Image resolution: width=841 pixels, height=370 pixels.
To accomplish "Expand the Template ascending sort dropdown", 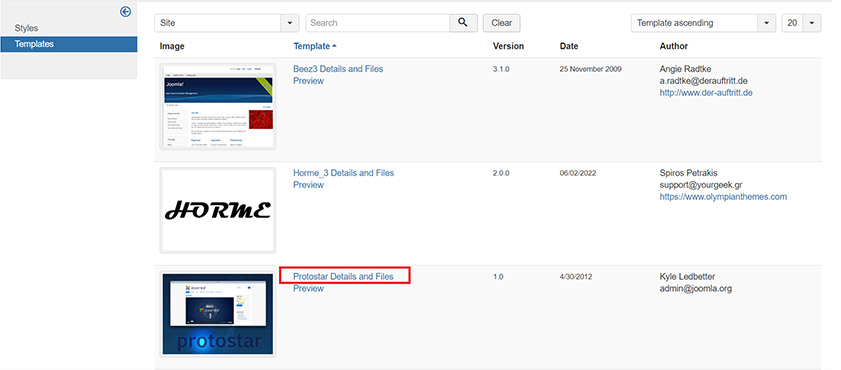I will pos(766,23).
